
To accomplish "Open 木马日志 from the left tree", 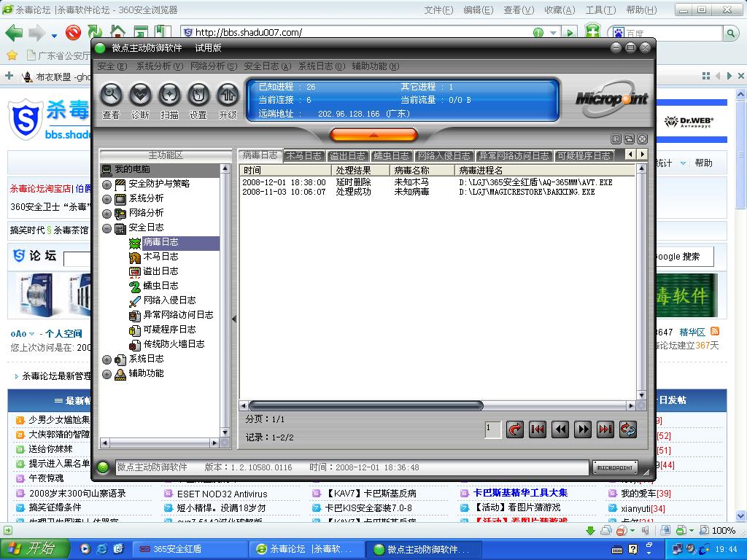I will tap(160, 257).
